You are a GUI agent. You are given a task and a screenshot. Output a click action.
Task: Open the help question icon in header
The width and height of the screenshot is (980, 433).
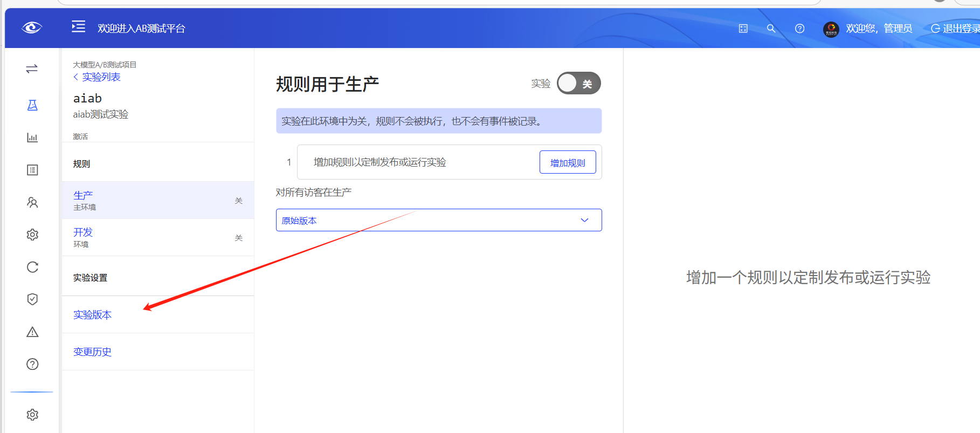[799, 29]
